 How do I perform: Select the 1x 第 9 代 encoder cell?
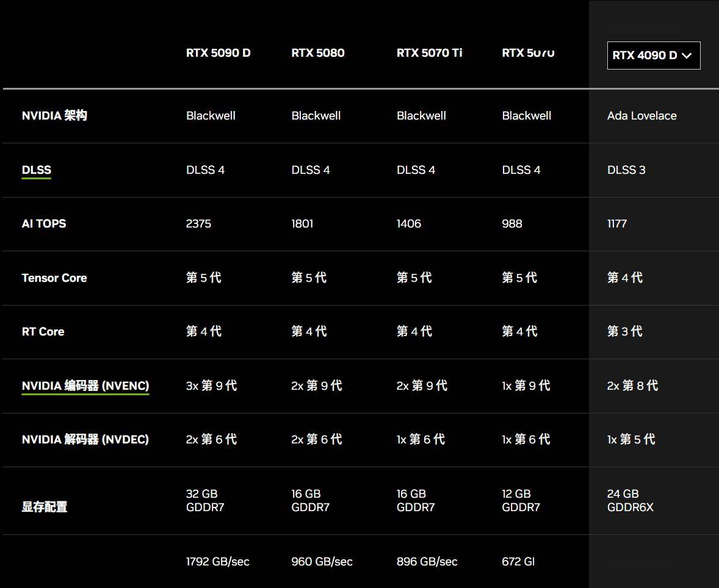(x=526, y=385)
